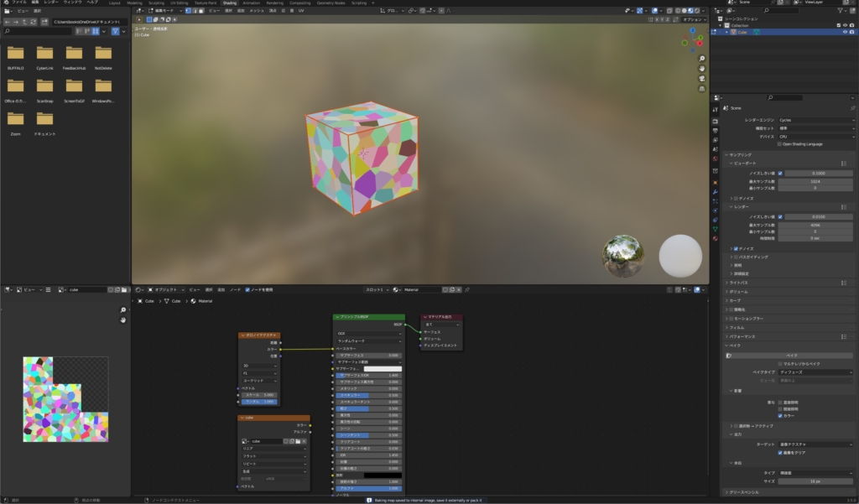Pin the Scene properties panel
The width and height of the screenshot is (859, 504).
click(x=852, y=108)
